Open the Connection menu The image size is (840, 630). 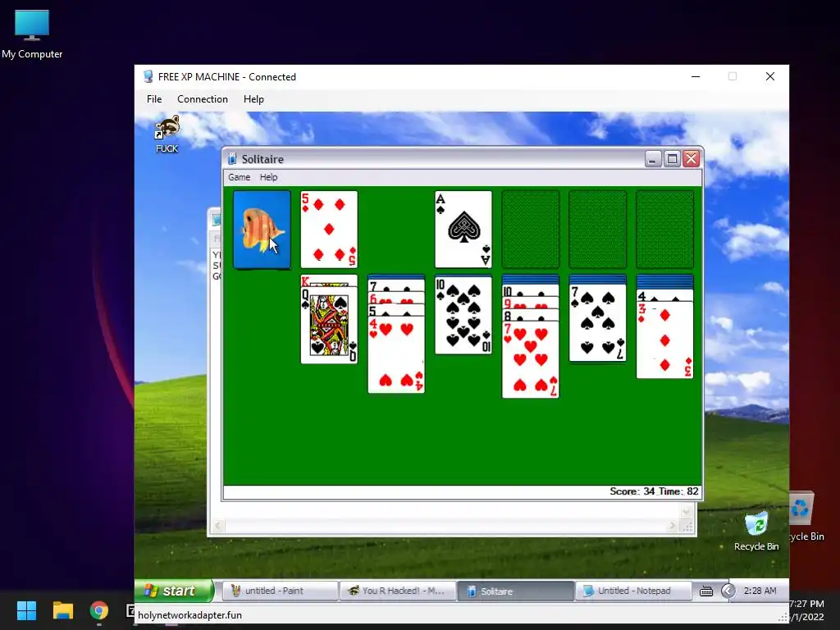[x=203, y=99]
